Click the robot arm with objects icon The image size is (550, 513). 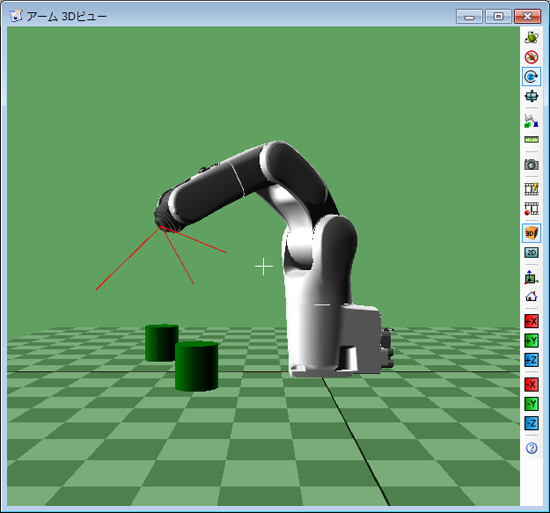coord(531,121)
